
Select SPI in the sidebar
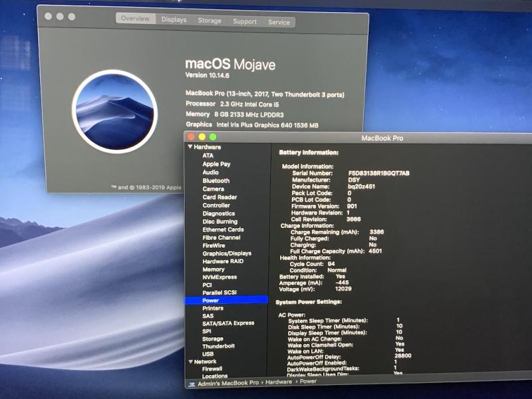207,331
